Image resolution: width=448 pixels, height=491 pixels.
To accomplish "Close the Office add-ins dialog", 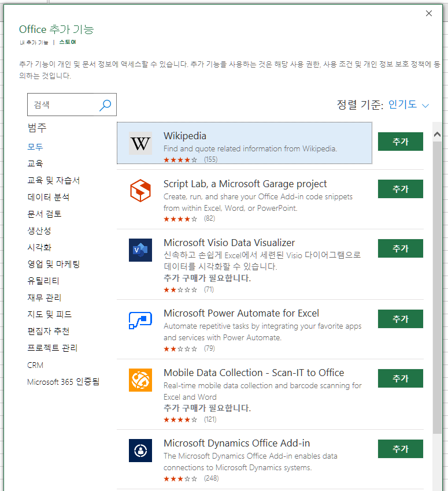I will tap(429, 13).
